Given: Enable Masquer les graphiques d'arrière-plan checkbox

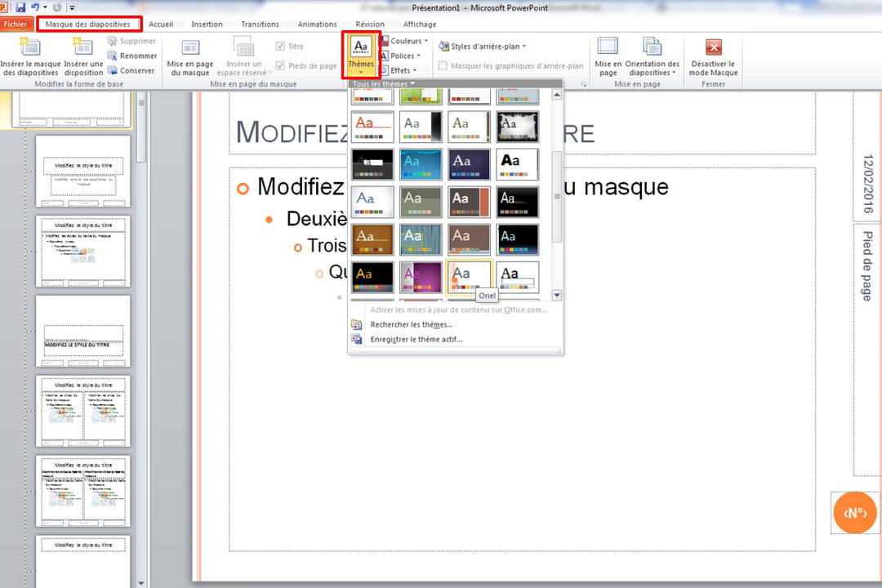Looking at the screenshot, I should [443, 66].
